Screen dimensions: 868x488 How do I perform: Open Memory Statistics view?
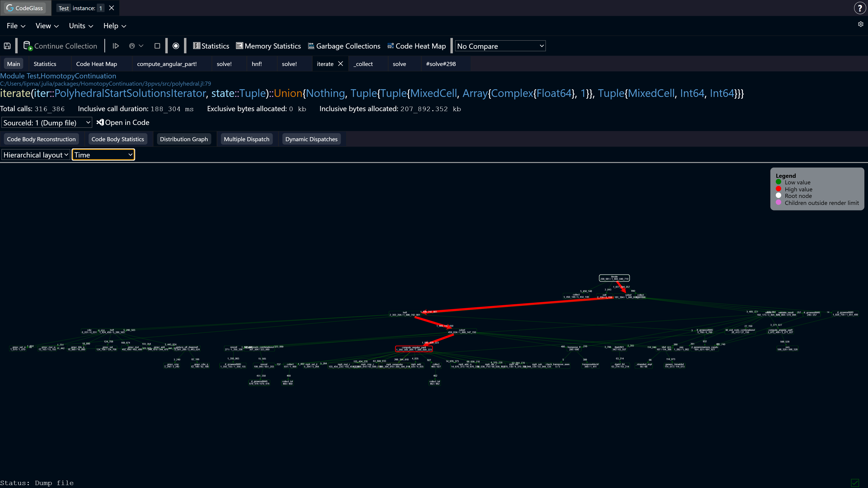(x=269, y=46)
